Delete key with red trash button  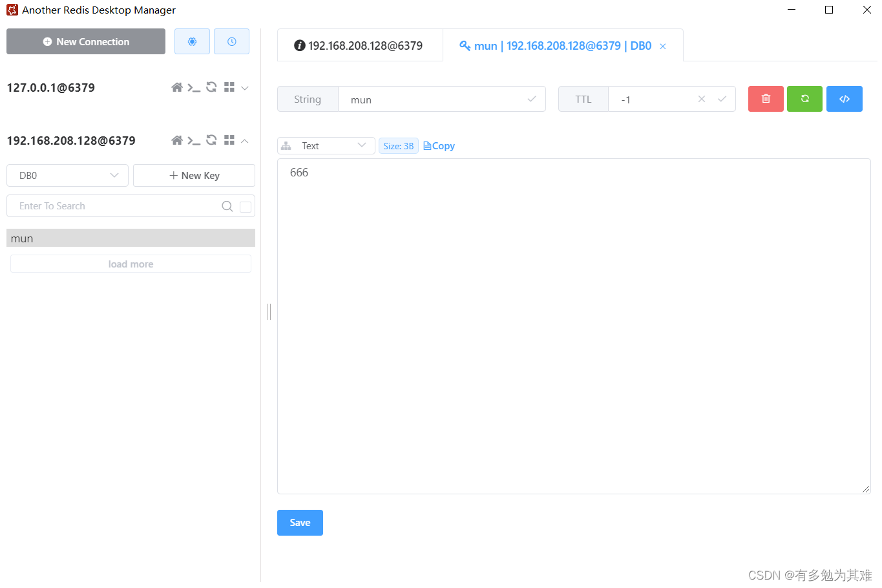(x=766, y=99)
